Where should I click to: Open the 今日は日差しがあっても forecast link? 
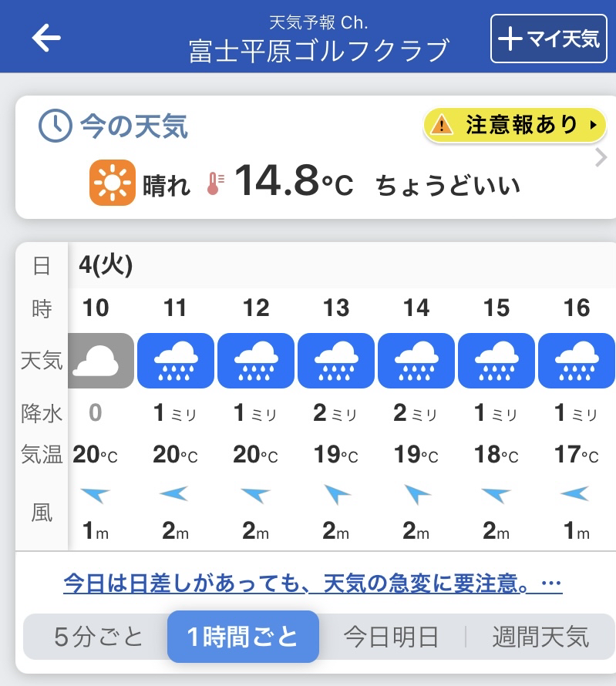pos(313,583)
